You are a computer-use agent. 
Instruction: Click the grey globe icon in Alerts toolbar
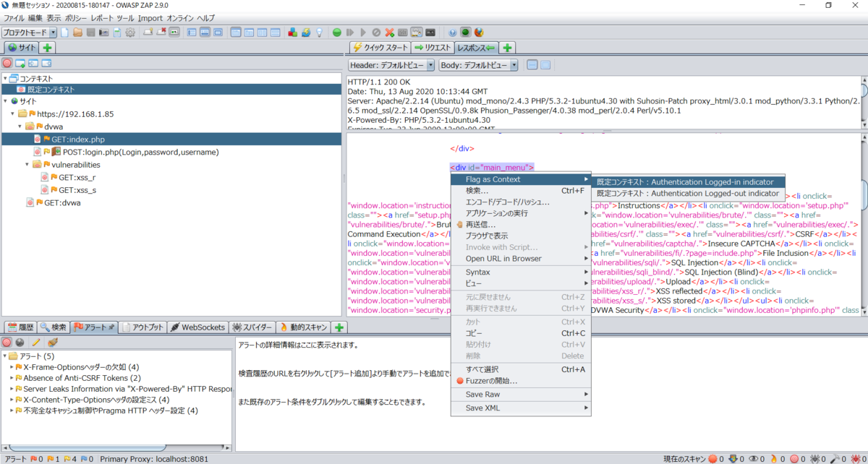click(20, 343)
